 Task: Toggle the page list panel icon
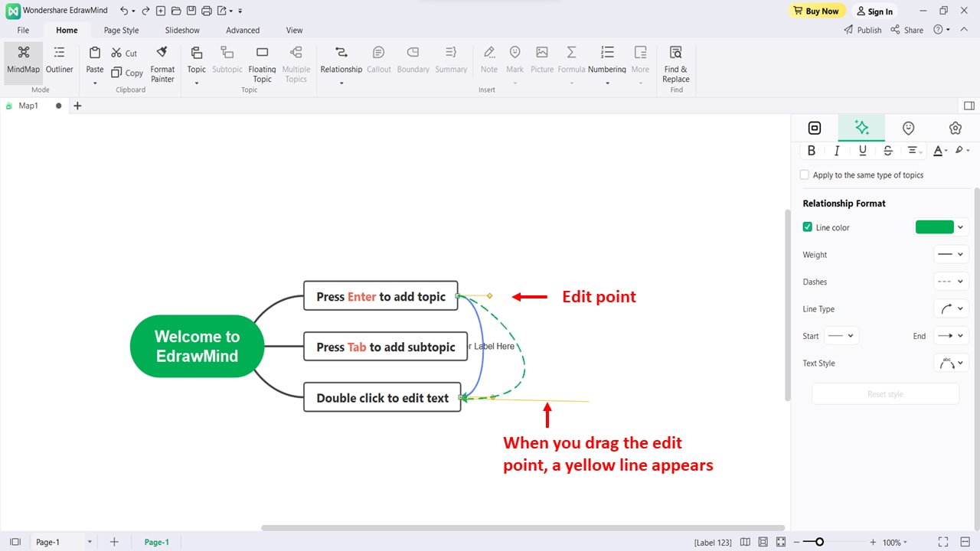coord(15,542)
